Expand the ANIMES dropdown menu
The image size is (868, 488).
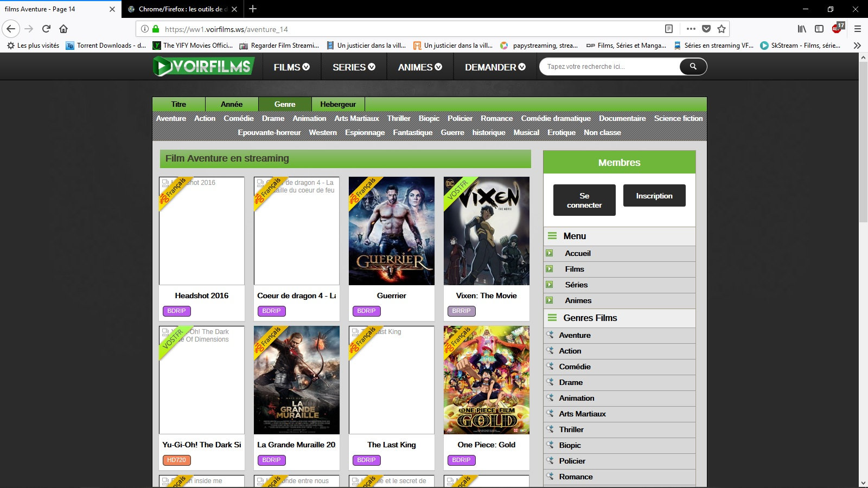[x=420, y=67]
